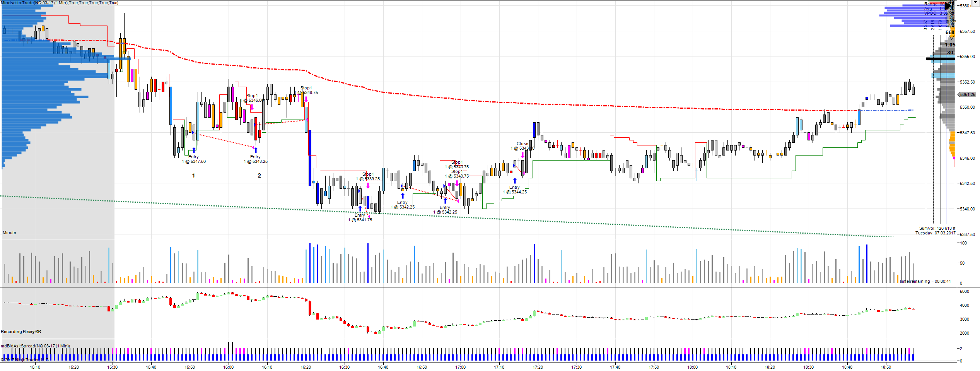Click the bold '668' volume value
Image resolution: width=980 pixels, height=371 pixels.
coord(950,32)
